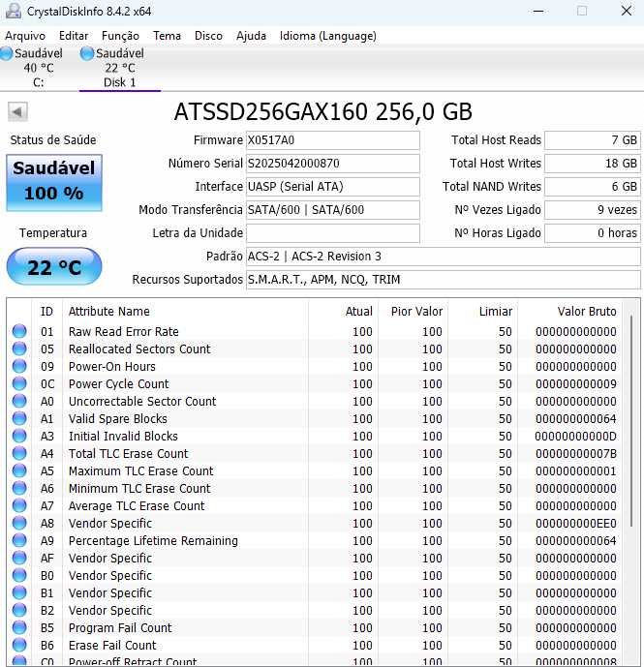644x667 pixels.
Task: Click status icon of Initial Invalid Blocks
Action: 19,436
